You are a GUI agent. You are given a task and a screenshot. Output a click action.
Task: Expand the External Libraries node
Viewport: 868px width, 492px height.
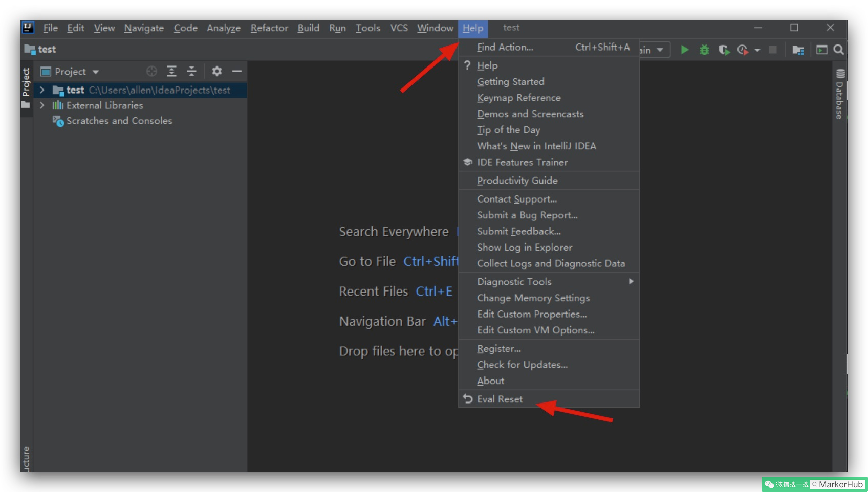pyautogui.click(x=42, y=105)
